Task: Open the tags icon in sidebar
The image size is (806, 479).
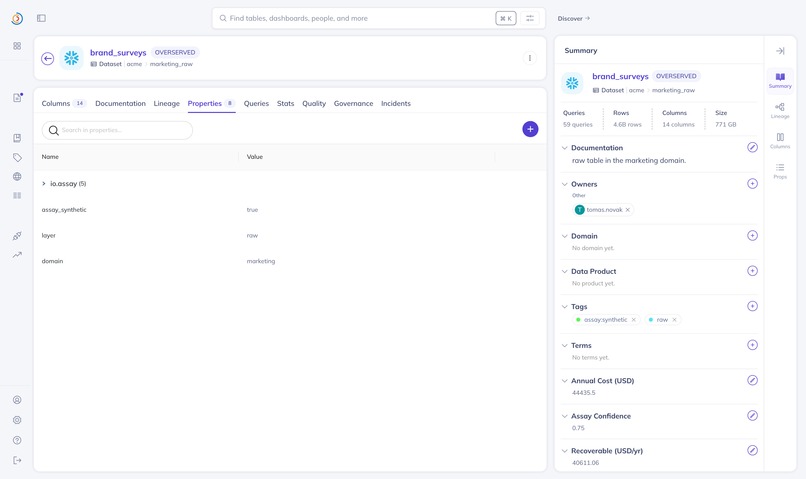Action: tap(17, 157)
